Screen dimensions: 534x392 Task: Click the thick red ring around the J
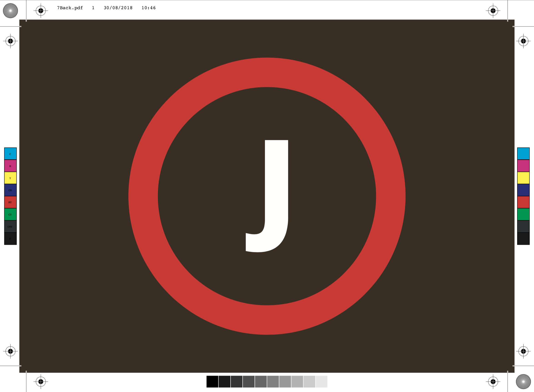point(267,72)
